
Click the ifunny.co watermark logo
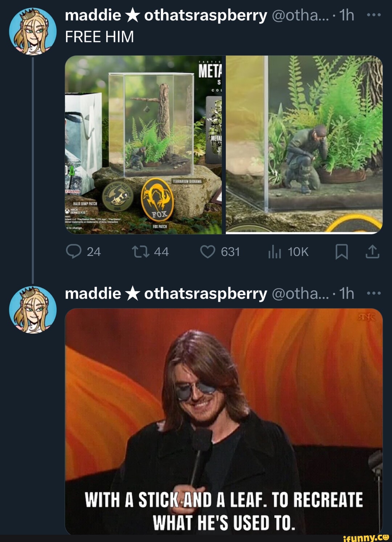click(366, 537)
